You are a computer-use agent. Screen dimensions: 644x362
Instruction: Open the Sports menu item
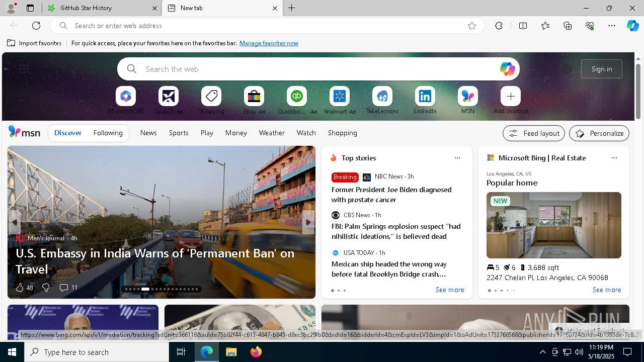tap(179, 133)
